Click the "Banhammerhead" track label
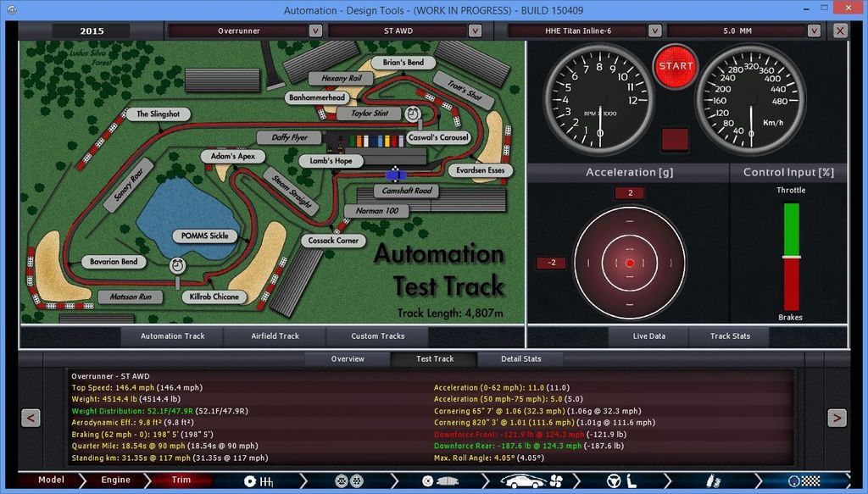The height and width of the screenshot is (494, 868). tap(317, 97)
